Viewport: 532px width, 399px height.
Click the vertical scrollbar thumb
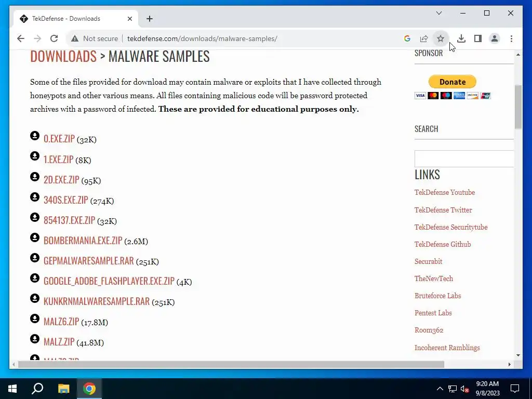(x=518, y=107)
